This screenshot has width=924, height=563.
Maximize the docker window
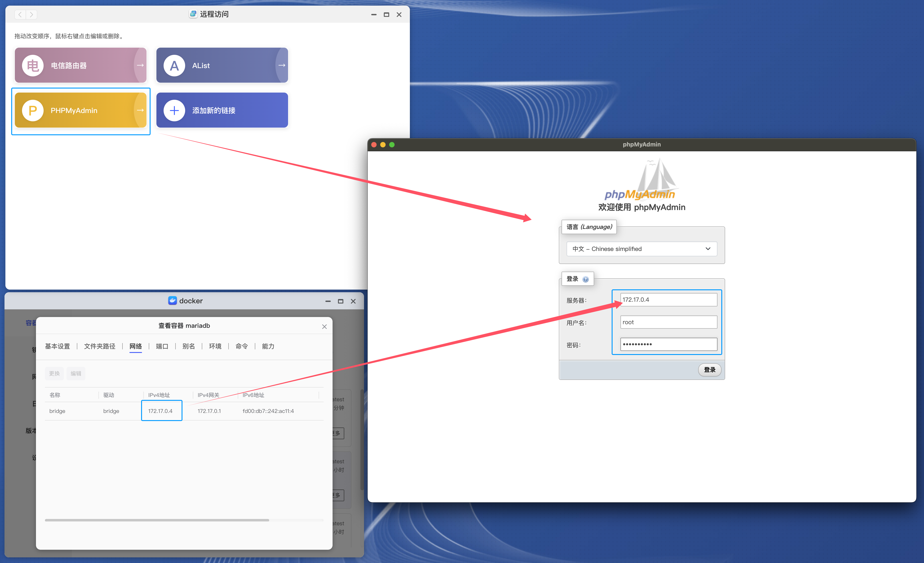(340, 301)
